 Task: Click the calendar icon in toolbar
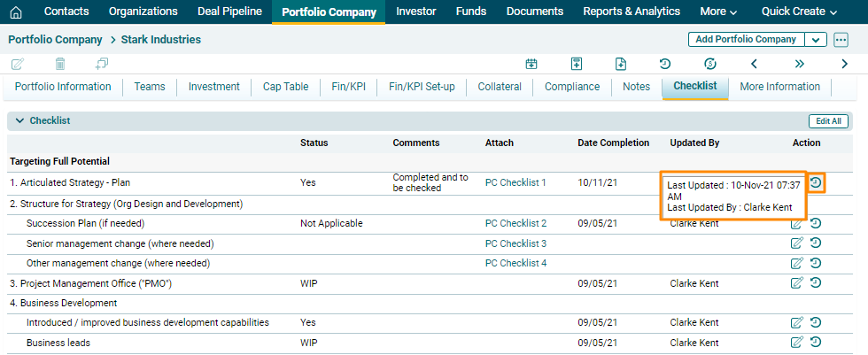(x=531, y=64)
